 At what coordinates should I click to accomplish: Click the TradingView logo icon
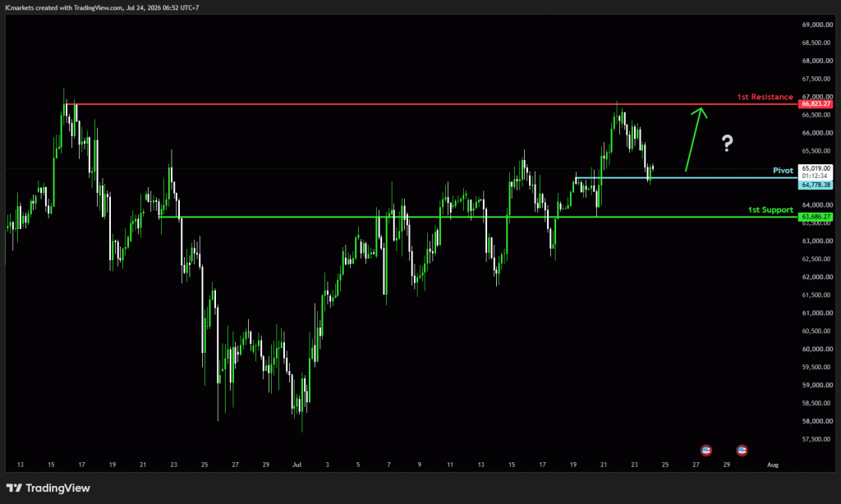14,488
